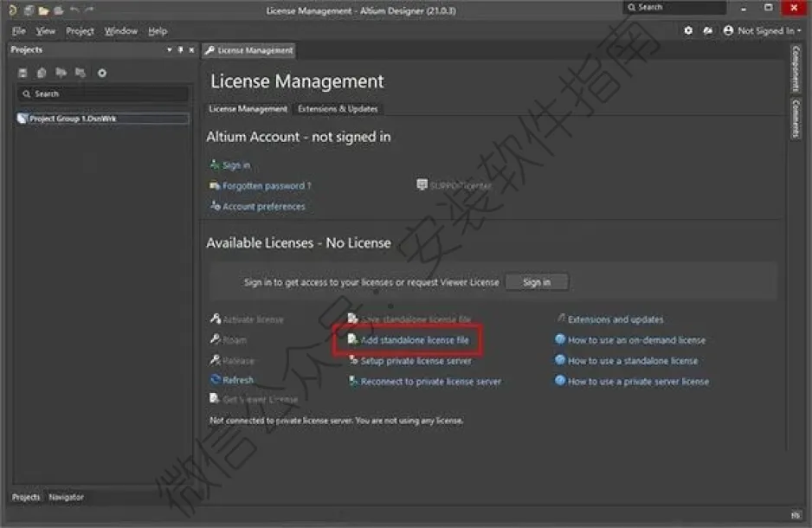
Task: Click the Search field in Projects panel
Action: (x=103, y=93)
